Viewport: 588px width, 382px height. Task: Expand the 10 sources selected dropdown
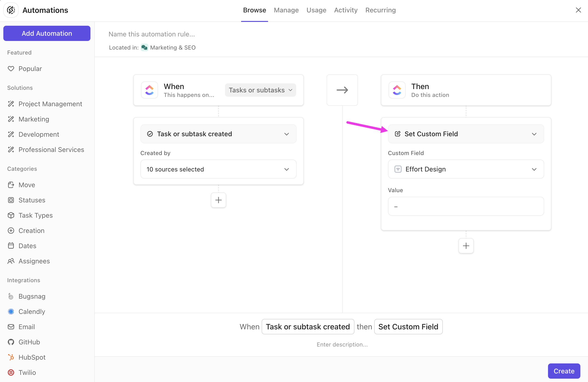[218, 169]
